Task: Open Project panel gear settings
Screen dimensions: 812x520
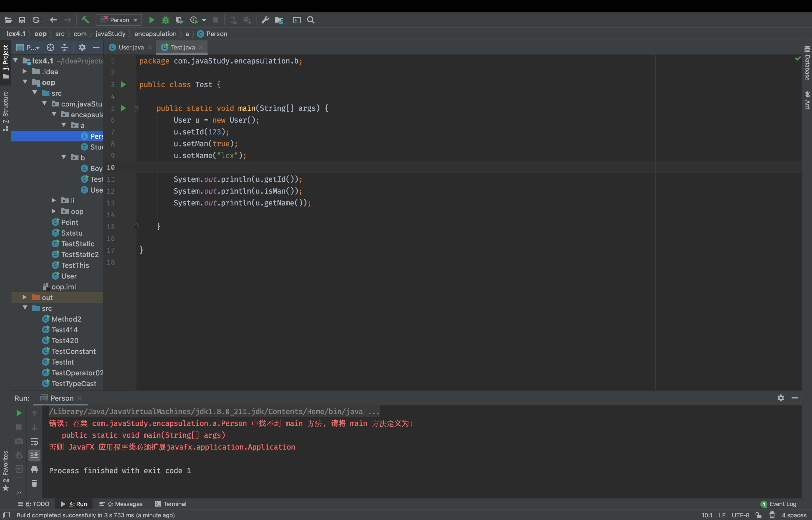Action: pos(82,47)
